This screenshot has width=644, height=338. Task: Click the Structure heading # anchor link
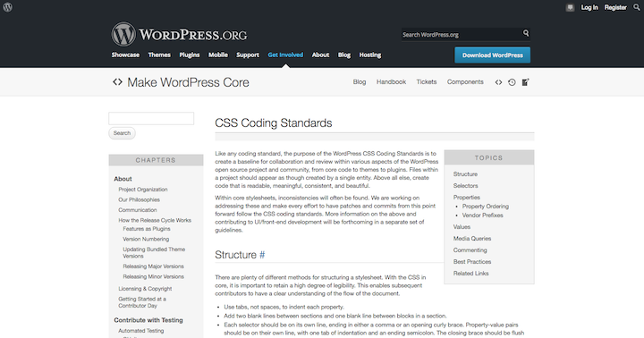[x=262, y=255]
